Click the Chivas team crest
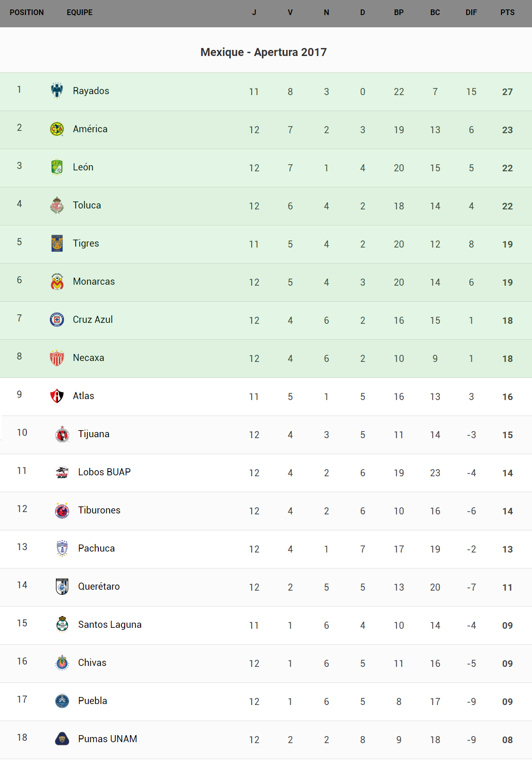532x761 pixels. (x=62, y=663)
